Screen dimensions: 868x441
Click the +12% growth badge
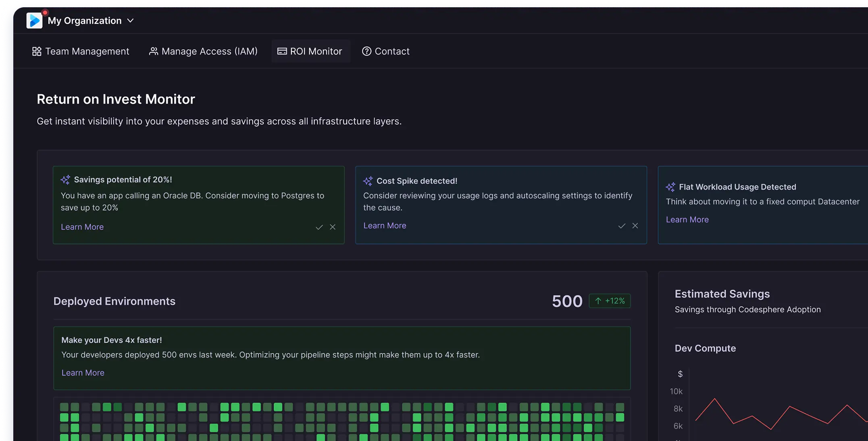pyautogui.click(x=610, y=301)
